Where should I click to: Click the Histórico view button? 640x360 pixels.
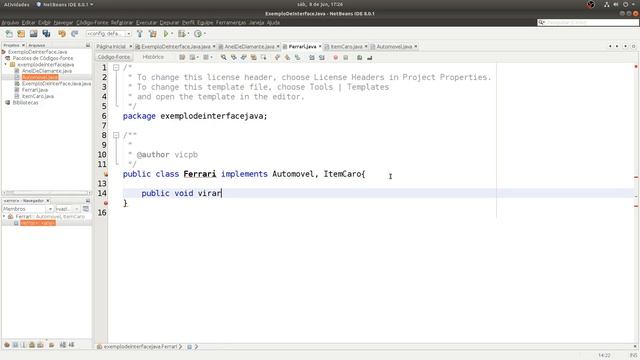[153, 57]
